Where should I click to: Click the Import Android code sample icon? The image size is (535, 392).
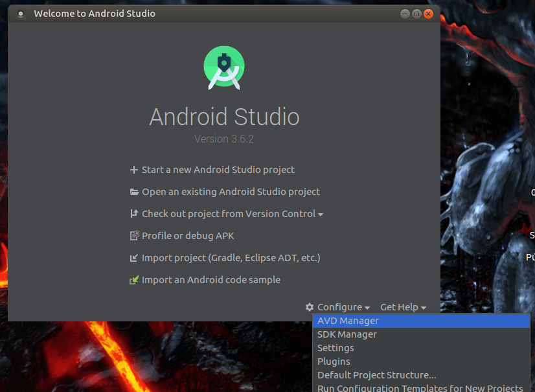(134, 279)
